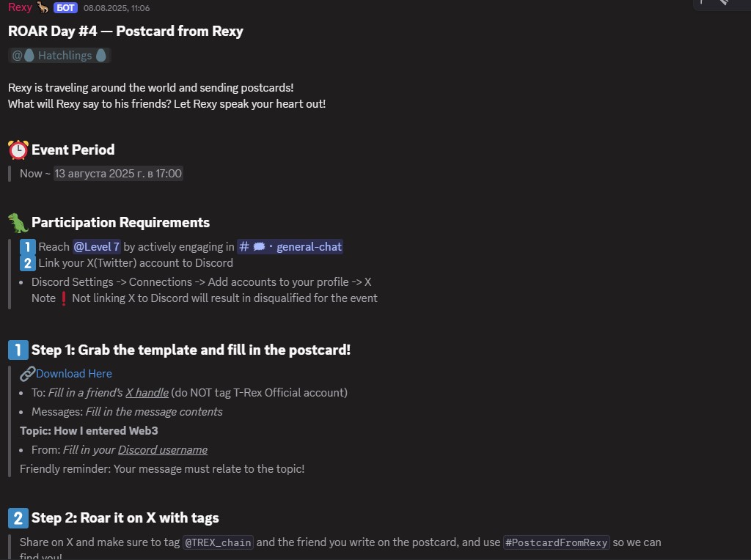The height and width of the screenshot is (560, 751).
Task: Click the alarm clock emoji beside Event Period
Action: [x=18, y=150]
